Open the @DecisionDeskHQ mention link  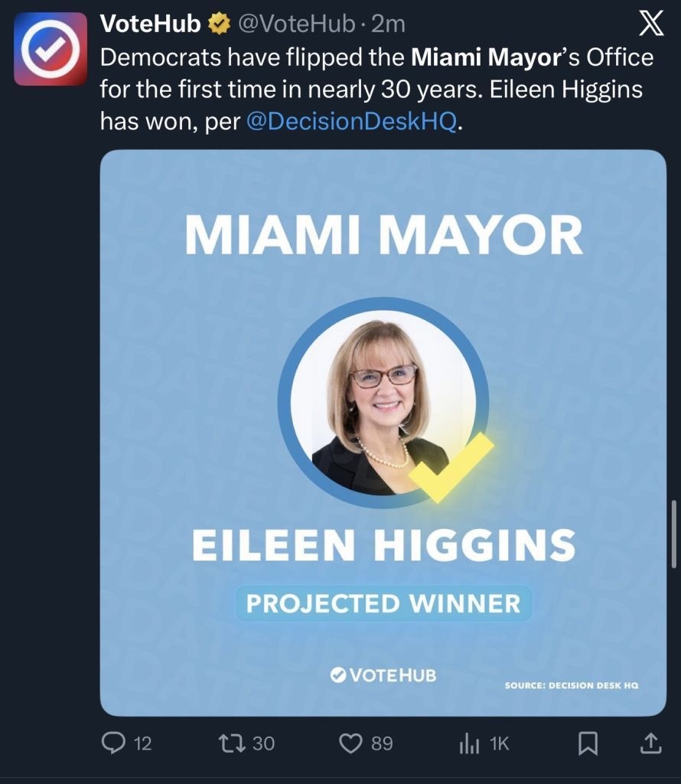[352, 121]
